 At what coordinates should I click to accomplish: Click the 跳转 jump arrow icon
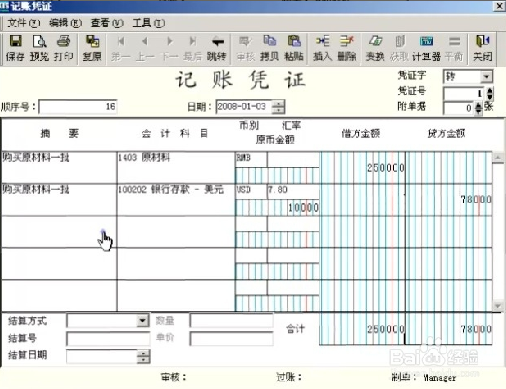[x=217, y=41]
